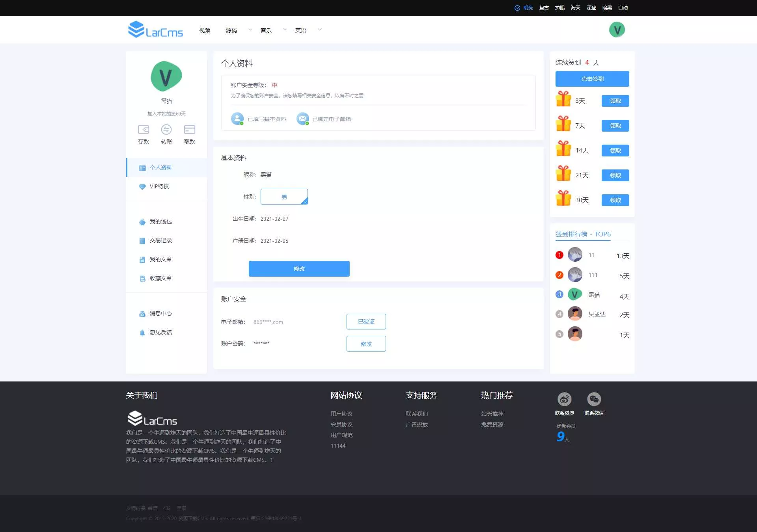Switch to 暗黑 dark theme
The image size is (757, 532).
(x=607, y=8)
